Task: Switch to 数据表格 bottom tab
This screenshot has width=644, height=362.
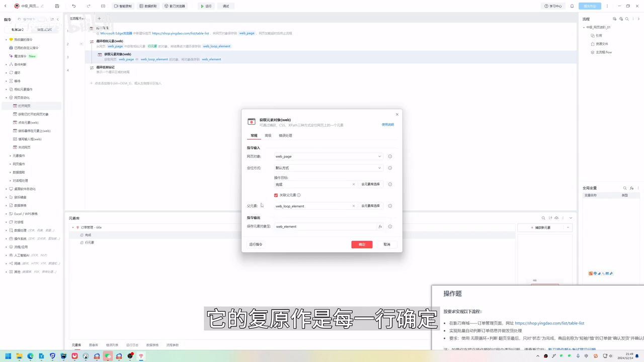Action: pyautogui.click(x=152, y=345)
